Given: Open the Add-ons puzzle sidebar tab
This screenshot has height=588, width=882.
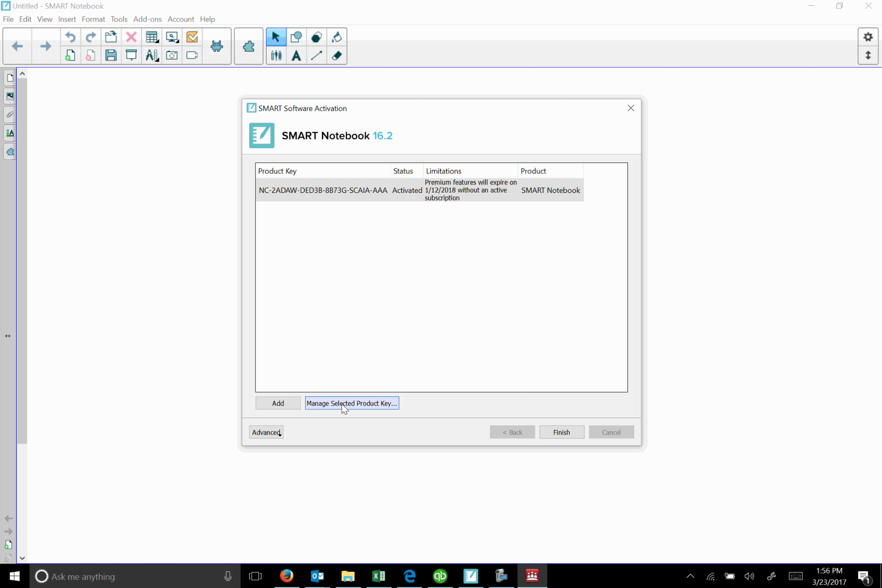Looking at the screenshot, I should pos(10,152).
